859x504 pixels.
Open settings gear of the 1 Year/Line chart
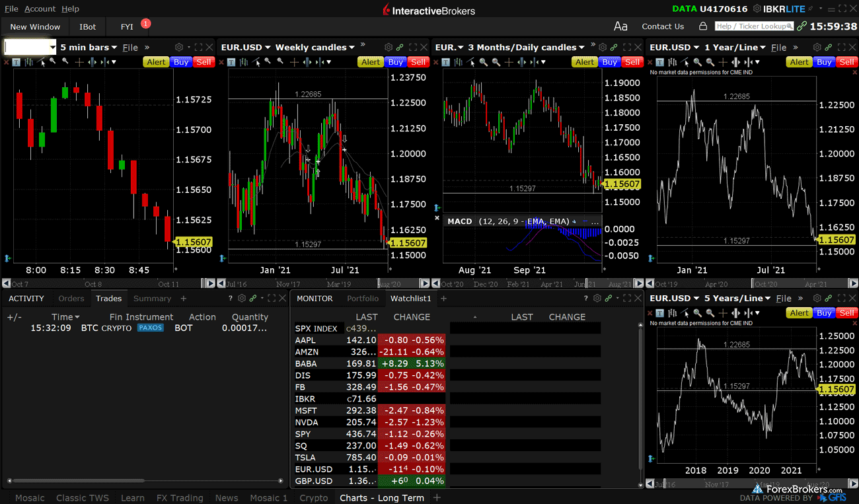[x=817, y=48]
